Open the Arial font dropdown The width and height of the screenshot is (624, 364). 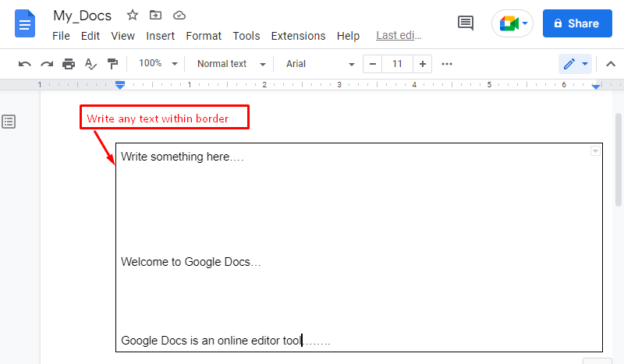click(x=320, y=64)
